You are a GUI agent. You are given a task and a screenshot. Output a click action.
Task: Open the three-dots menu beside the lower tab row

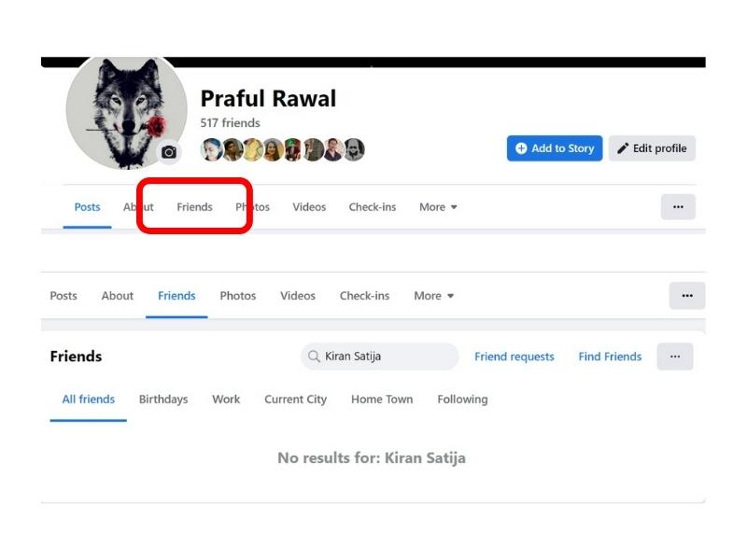click(687, 296)
